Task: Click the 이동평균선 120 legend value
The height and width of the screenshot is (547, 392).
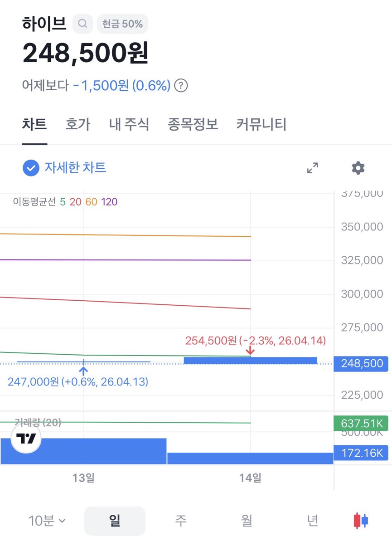Action: click(x=109, y=202)
